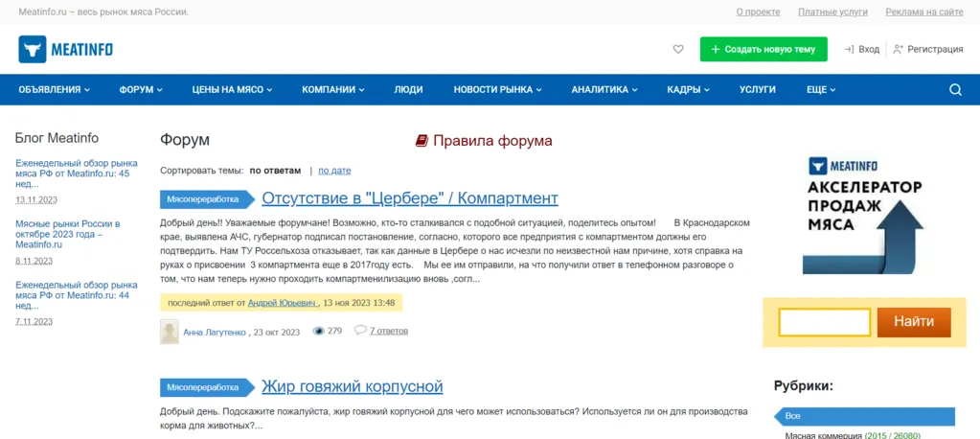Go to the Люди menu item

tap(408, 90)
